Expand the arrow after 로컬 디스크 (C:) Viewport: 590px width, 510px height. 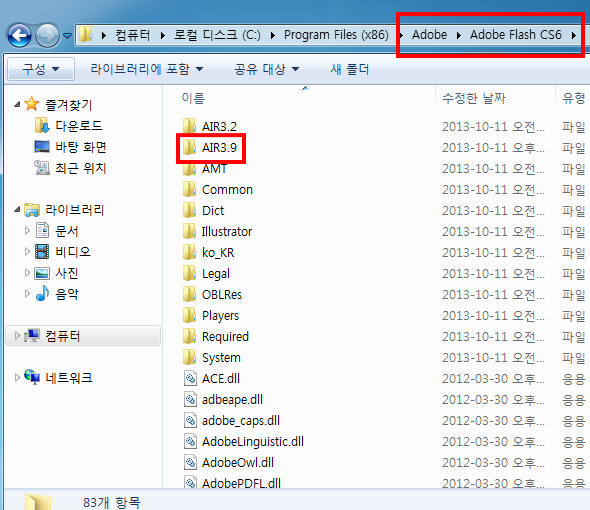(273, 35)
